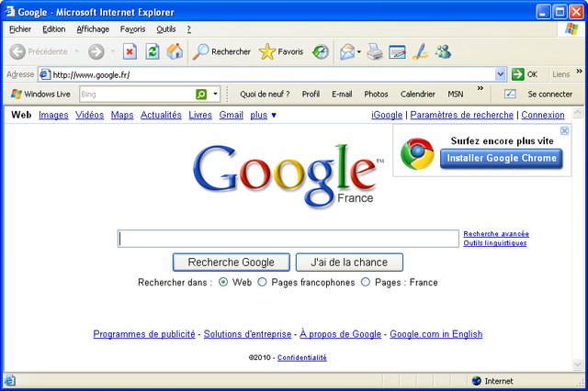Screen dimensions: 588x391
Task: Click the scrollbar up arrow
Action: tap(578, 112)
